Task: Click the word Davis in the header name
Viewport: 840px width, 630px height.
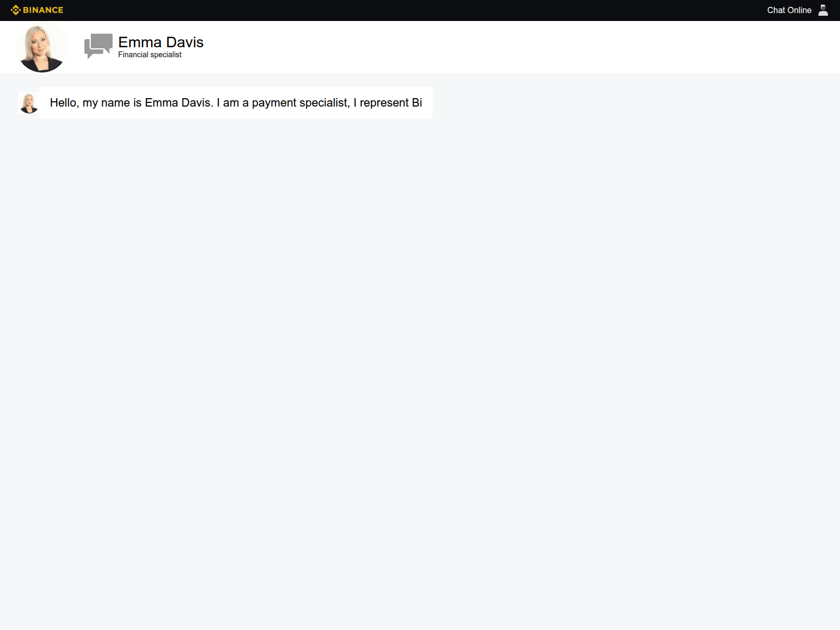Action: (185, 42)
